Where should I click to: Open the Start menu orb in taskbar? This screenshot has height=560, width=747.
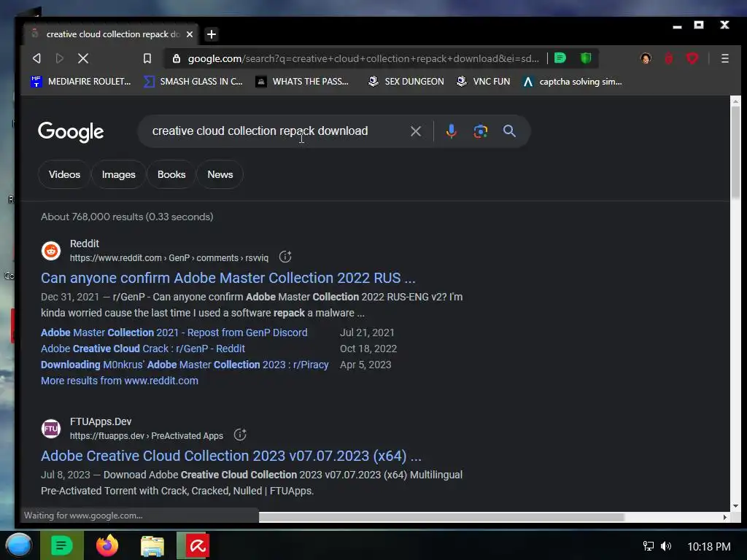coord(18,545)
